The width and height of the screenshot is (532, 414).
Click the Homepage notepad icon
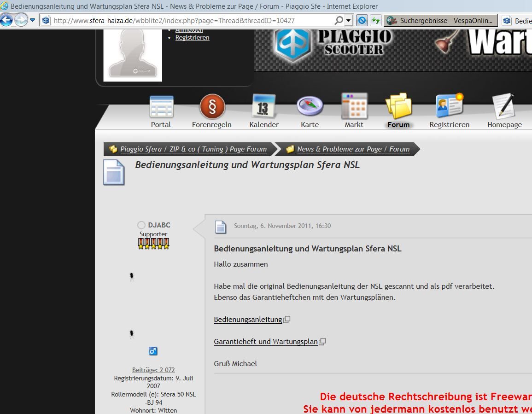504,107
